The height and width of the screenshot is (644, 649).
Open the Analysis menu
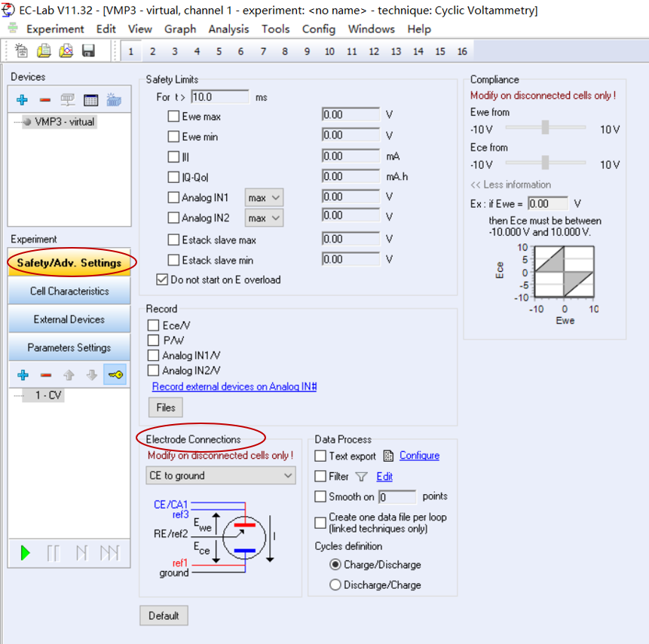[228, 29]
